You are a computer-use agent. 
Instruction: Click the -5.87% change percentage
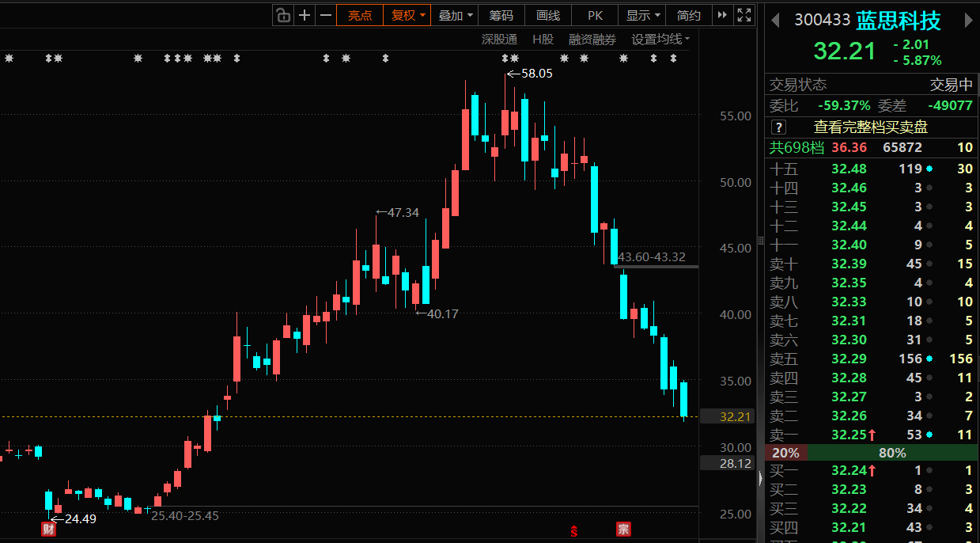[918, 60]
